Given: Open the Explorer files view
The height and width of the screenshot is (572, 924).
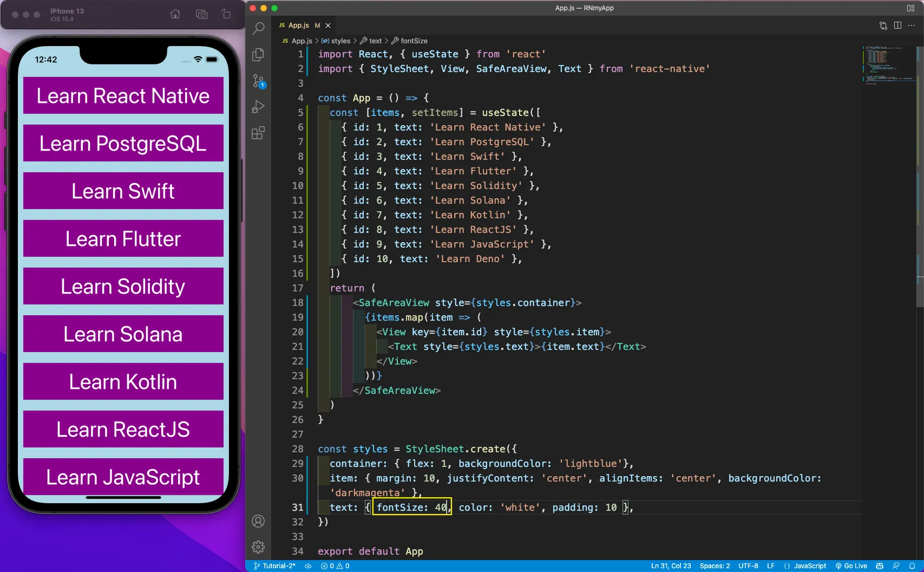Looking at the screenshot, I should pyautogui.click(x=259, y=54).
